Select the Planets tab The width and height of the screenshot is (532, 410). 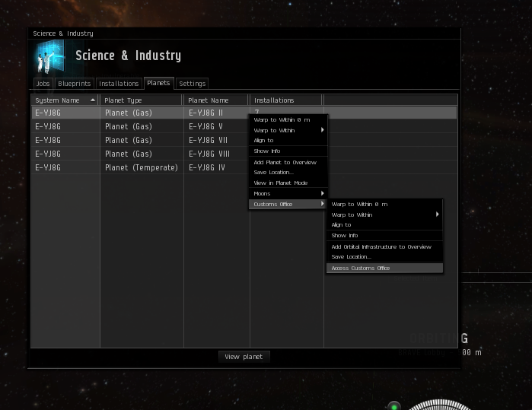(x=158, y=83)
